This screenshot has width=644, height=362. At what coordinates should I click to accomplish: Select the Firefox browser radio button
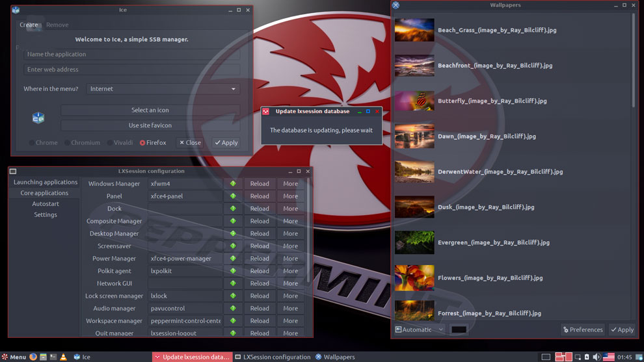[x=142, y=143]
